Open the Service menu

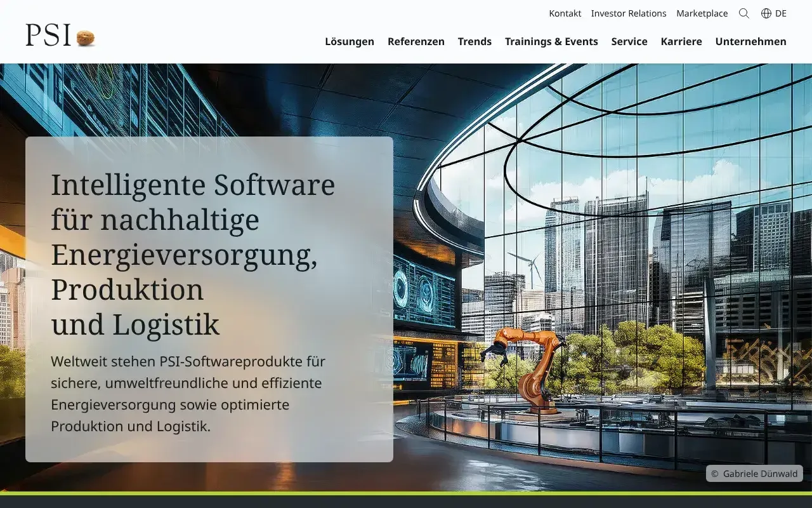point(629,41)
